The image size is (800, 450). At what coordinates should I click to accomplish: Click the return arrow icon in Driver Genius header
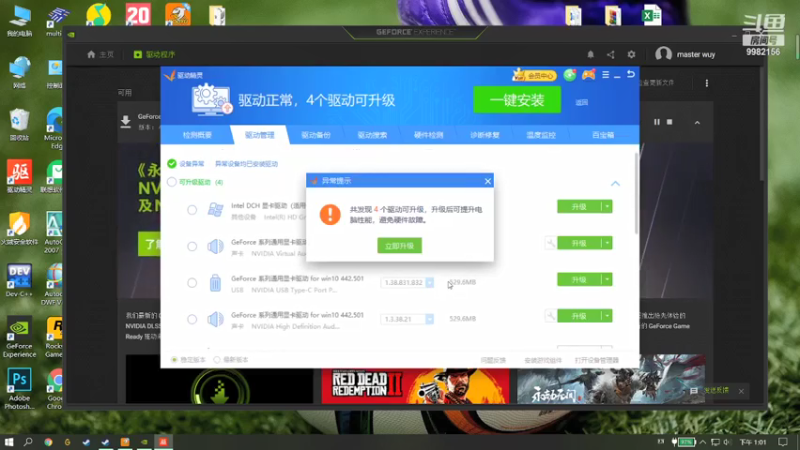click(x=631, y=74)
